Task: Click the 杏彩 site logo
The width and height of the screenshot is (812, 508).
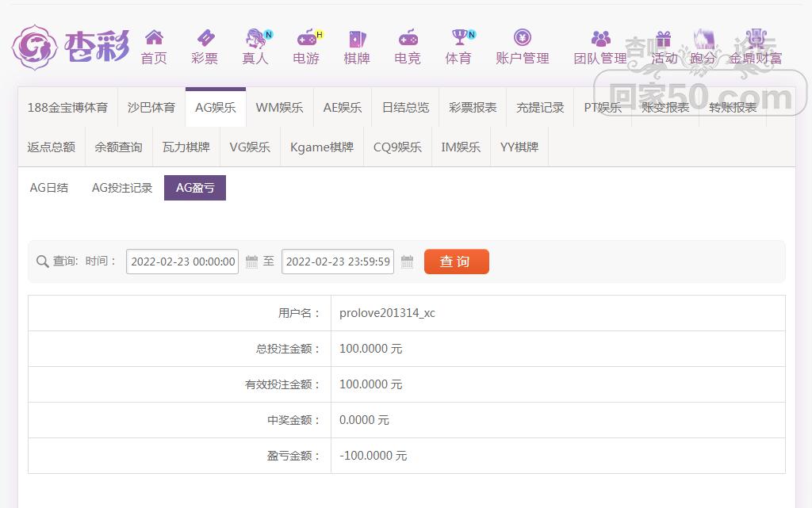Action: [x=70, y=46]
